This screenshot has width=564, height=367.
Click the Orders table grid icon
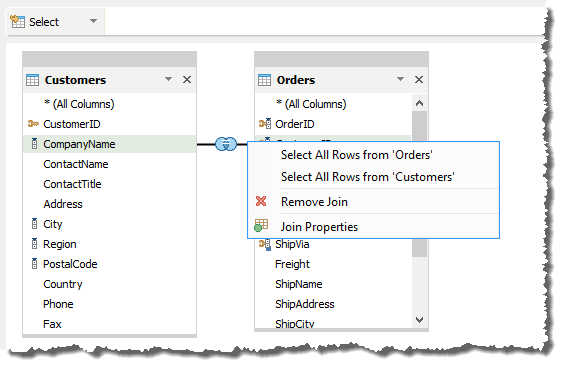click(x=264, y=80)
